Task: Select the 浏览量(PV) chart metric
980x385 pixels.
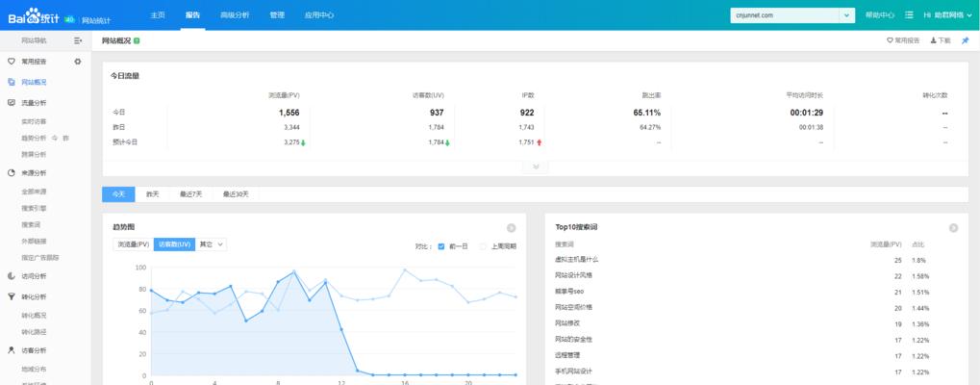Action: point(133,245)
